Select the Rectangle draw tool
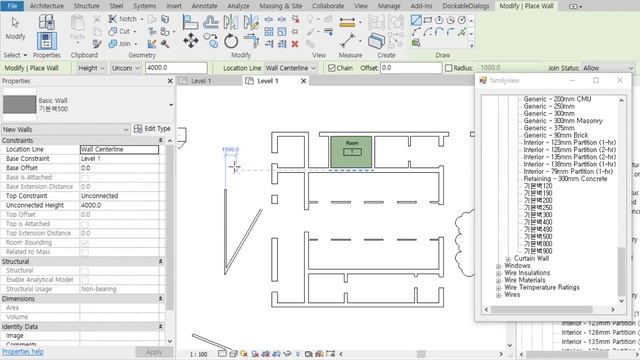 pyautogui.click(x=427, y=20)
